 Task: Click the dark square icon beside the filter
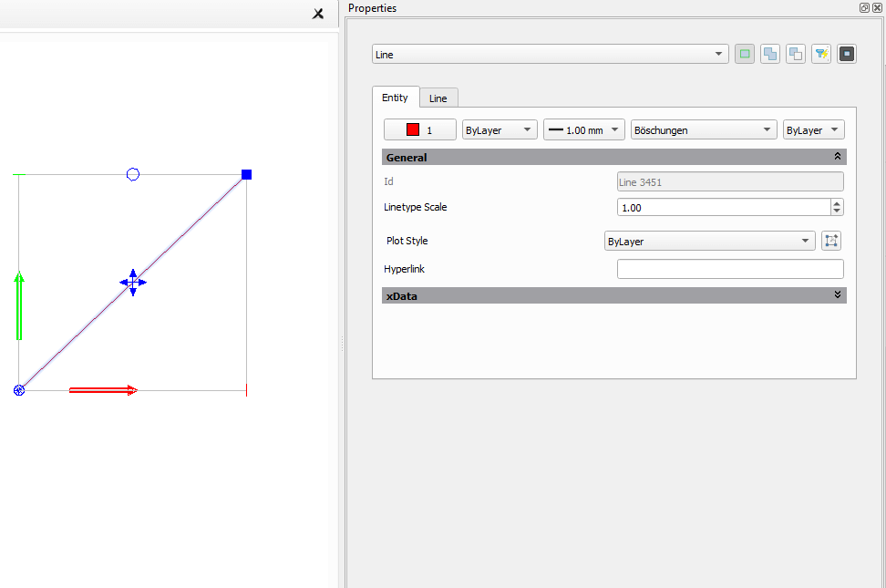pyautogui.click(x=847, y=54)
